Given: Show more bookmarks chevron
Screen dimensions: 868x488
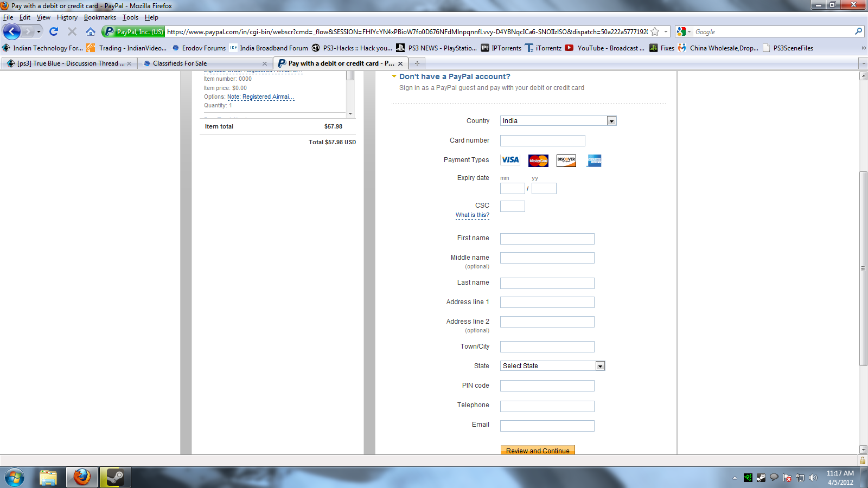Looking at the screenshot, I should (863, 48).
